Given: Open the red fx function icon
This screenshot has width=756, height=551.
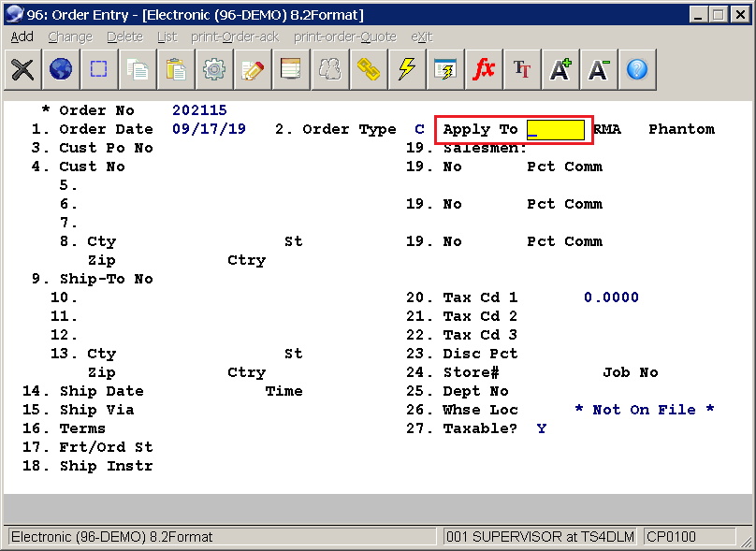Looking at the screenshot, I should [x=484, y=69].
